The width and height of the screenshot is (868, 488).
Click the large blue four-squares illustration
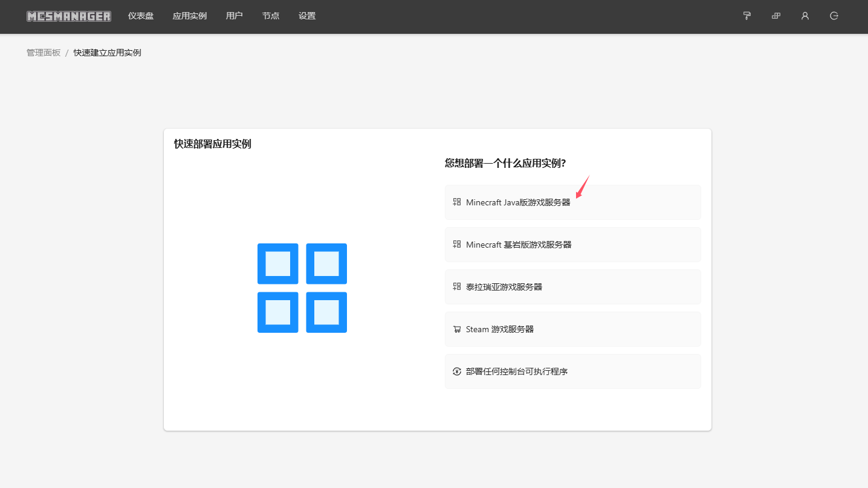click(x=302, y=288)
